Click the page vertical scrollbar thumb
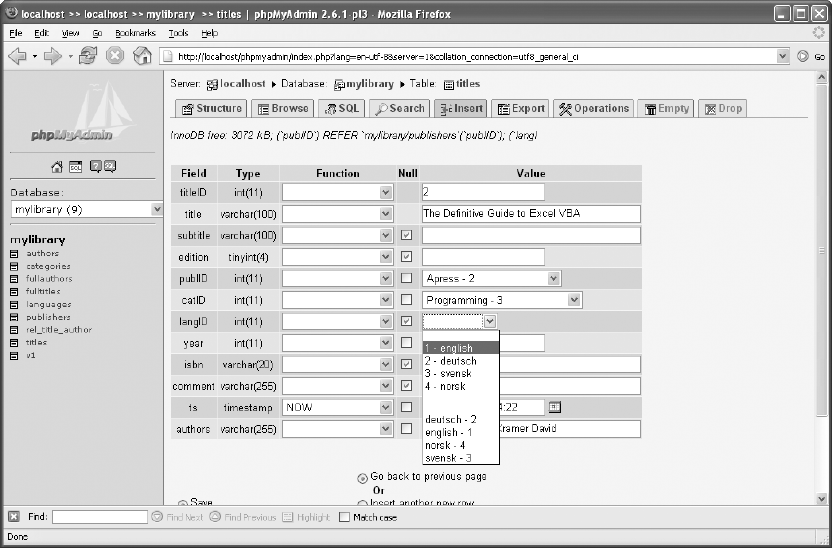The height and width of the screenshot is (548, 832). pyautogui.click(x=821, y=250)
